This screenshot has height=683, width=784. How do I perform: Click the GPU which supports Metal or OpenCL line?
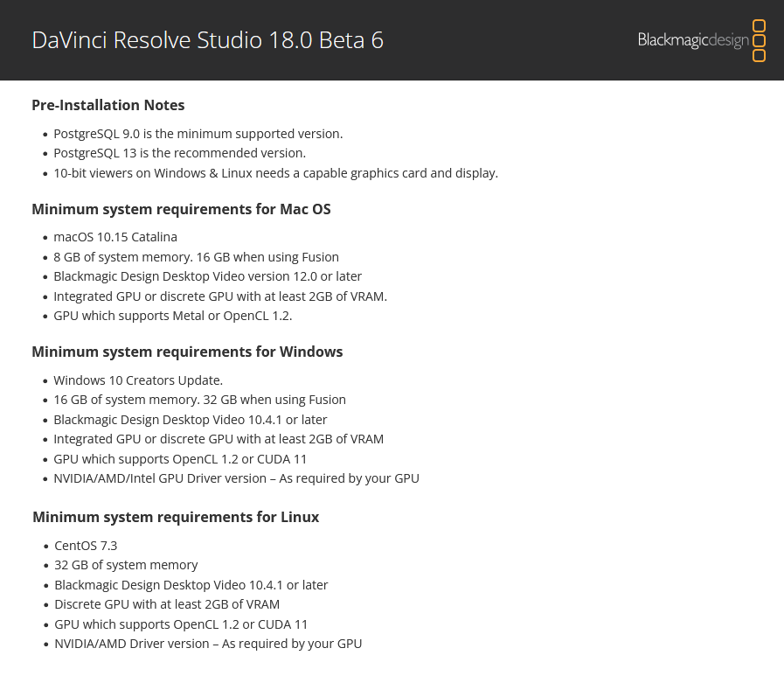pyautogui.click(x=172, y=317)
